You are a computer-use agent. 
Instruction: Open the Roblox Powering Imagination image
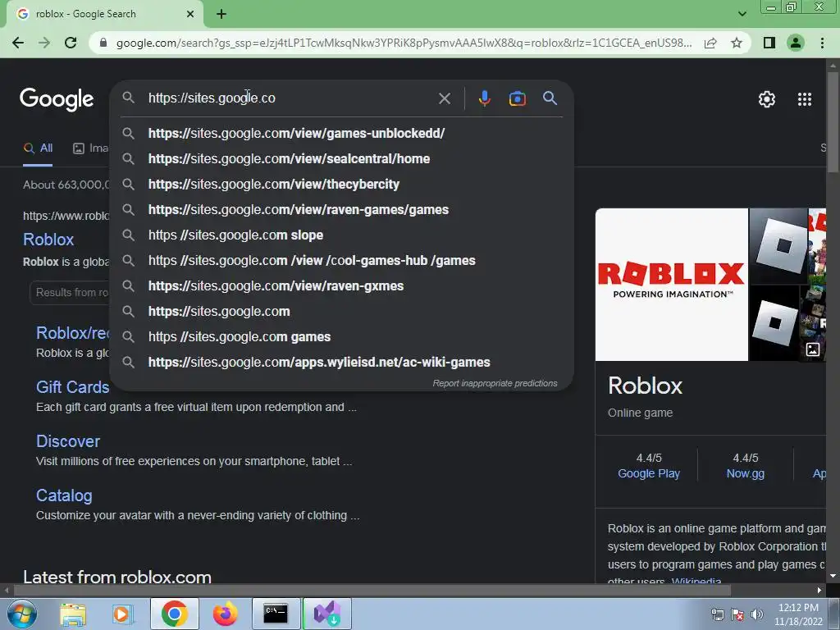click(x=671, y=285)
